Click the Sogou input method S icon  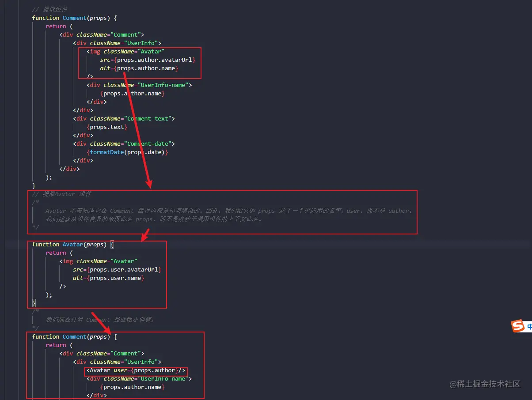(x=517, y=326)
